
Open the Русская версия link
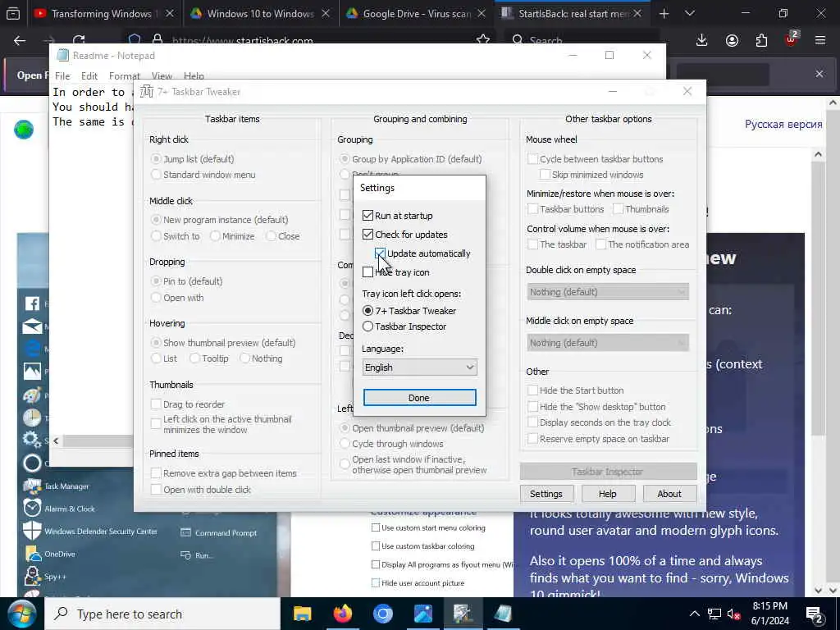pos(783,125)
